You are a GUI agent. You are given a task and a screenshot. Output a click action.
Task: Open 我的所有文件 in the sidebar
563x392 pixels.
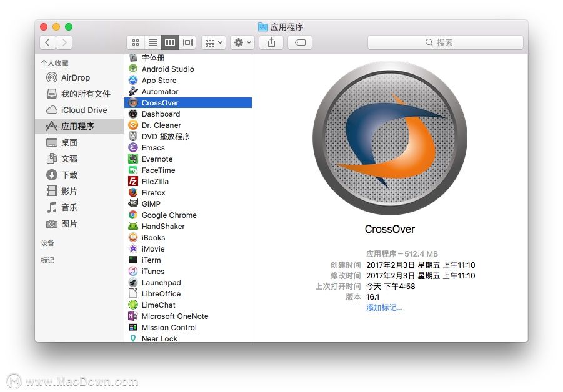click(79, 94)
